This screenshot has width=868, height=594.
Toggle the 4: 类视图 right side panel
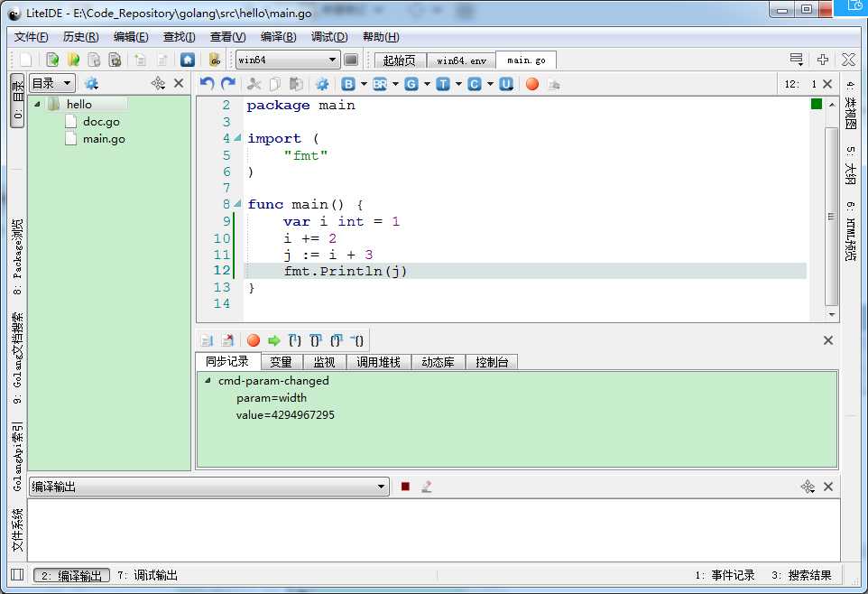pyautogui.click(x=850, y=104)
